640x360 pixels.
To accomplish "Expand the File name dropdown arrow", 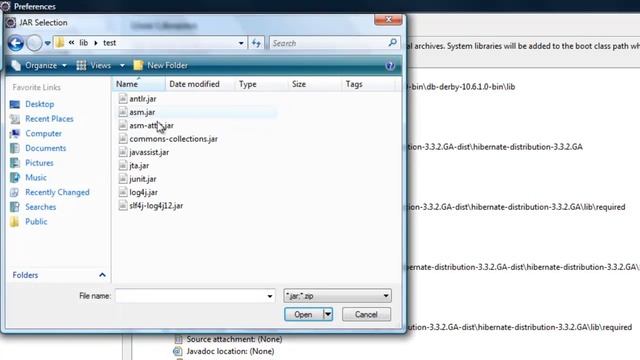I will [x=270, y=296].
